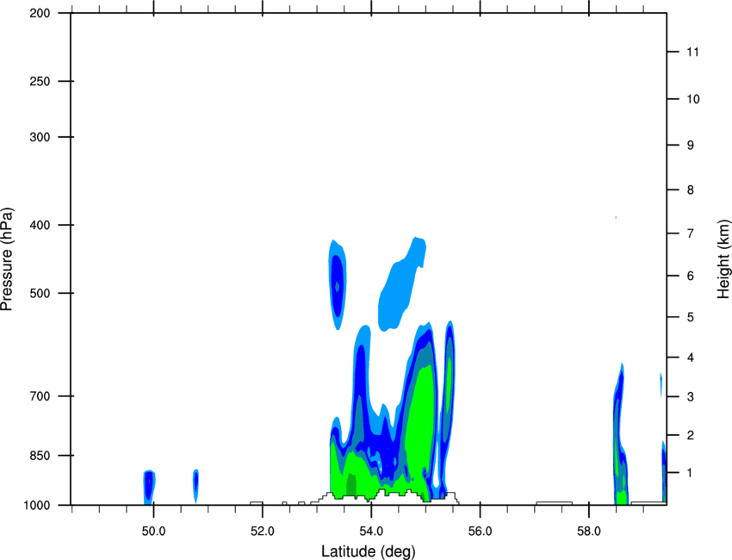This screenshot has width=732, height=560.
Task: Click the 1000 pressure tick label
Action: pos(36,506)
